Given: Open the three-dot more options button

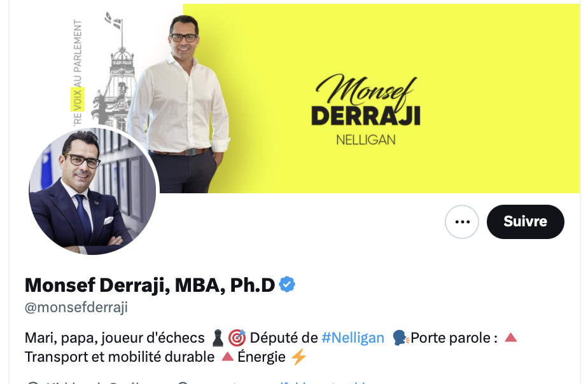Looking at the screenshot, I should pos(461,222).
